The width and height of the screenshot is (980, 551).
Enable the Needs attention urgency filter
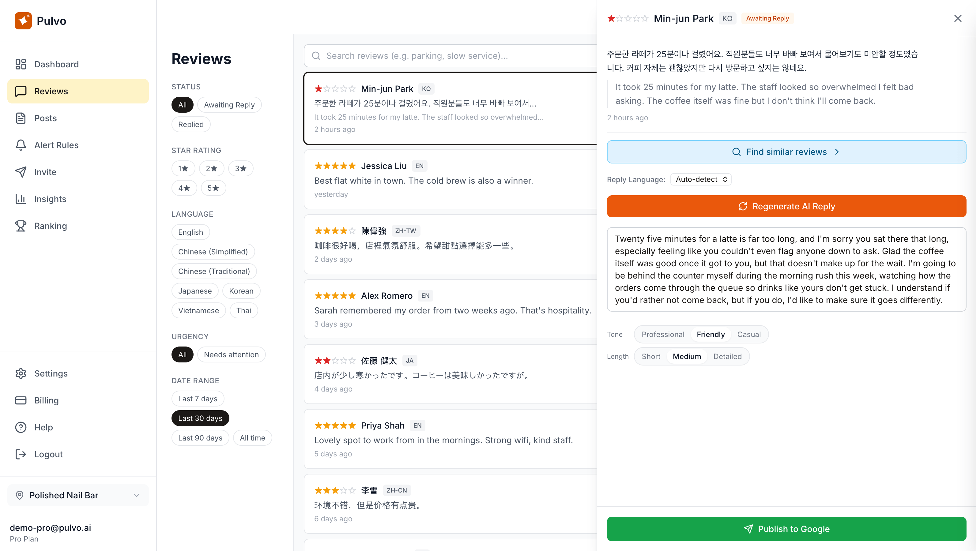click(231, 355)
